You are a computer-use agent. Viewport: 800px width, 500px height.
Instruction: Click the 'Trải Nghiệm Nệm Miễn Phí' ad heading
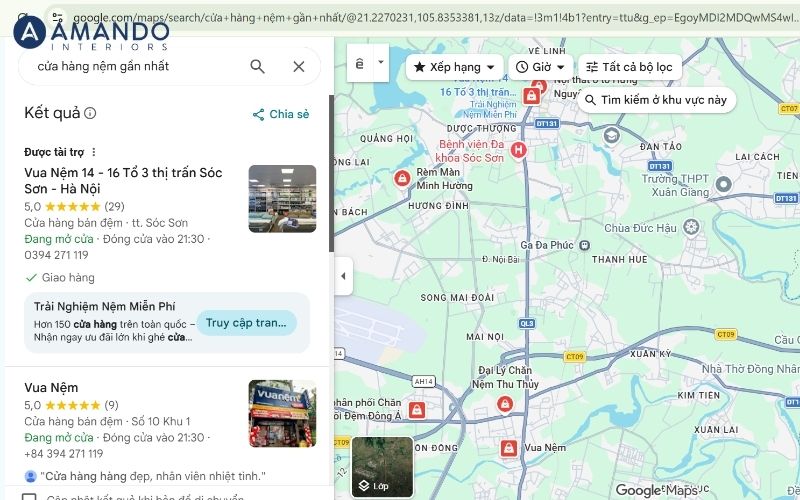click(105, 307)
